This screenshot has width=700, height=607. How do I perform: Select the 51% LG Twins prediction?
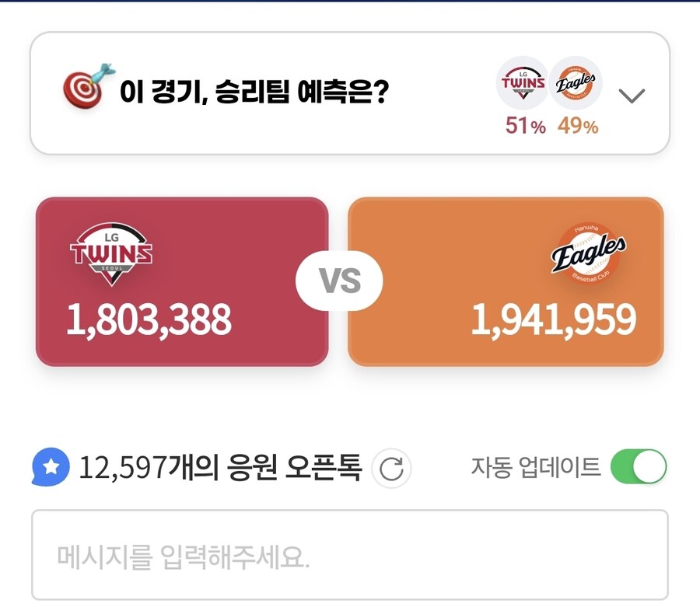(x=526, y=126)
